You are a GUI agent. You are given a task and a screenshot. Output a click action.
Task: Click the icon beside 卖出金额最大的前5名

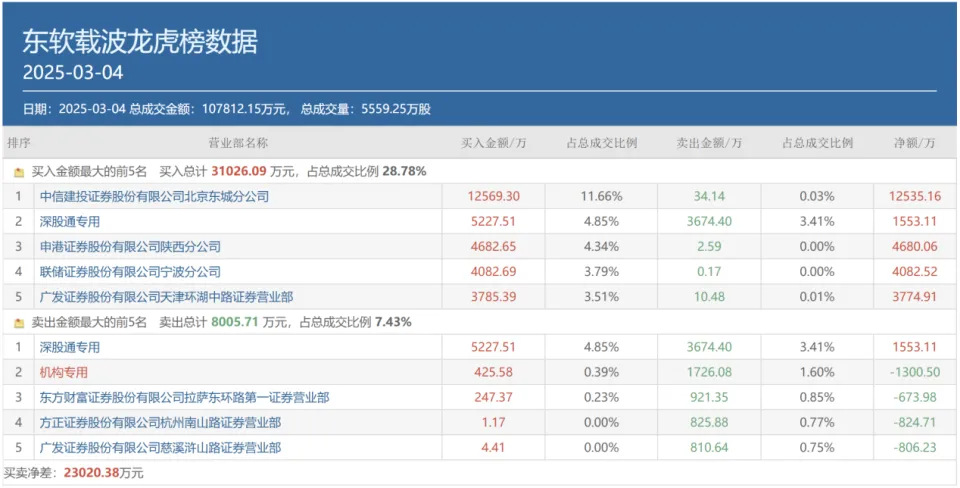point(19,323)
